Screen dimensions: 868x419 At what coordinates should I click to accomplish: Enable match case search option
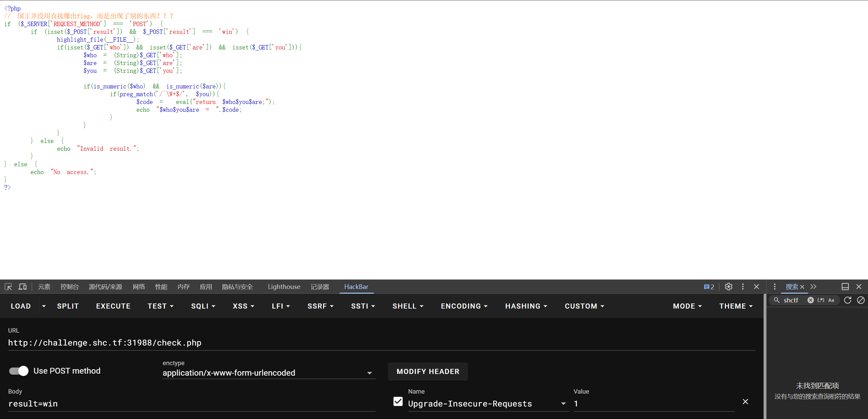831,300
